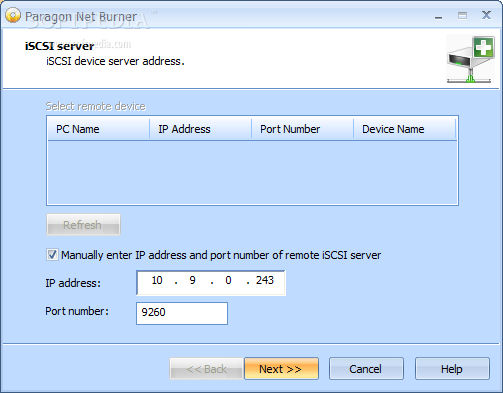503x393 pixels.
Task: Uncheck manually enter IP address checkbox
Action: coord(52,255)
